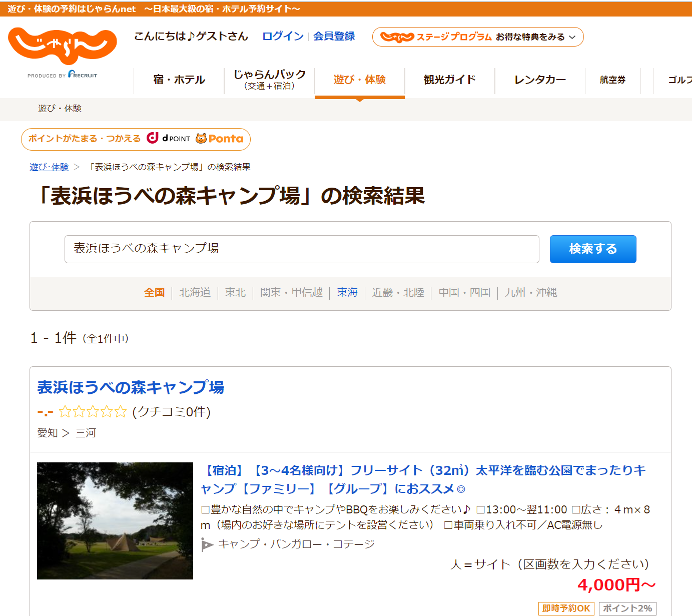Click the ログイン link
Screen dimensions: 692x616
[283, 36]
